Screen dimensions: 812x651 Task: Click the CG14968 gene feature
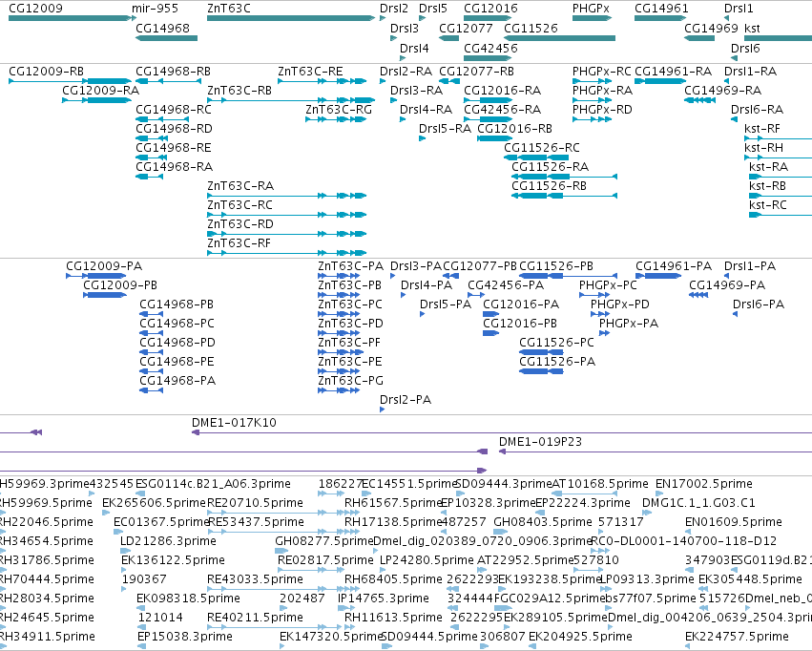[166, 38]
